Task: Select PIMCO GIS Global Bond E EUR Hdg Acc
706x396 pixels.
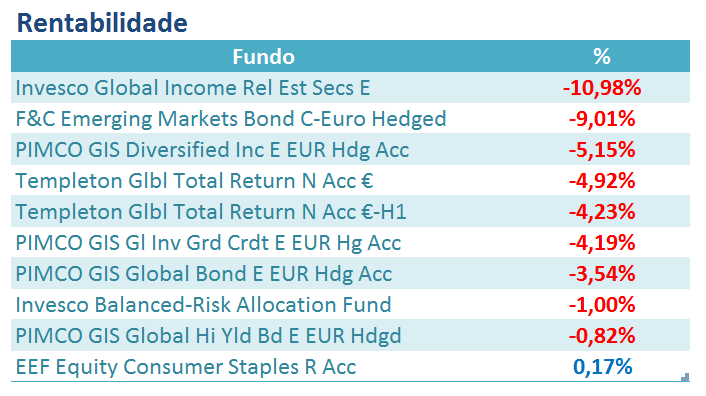Action: [x=204, y=274]
